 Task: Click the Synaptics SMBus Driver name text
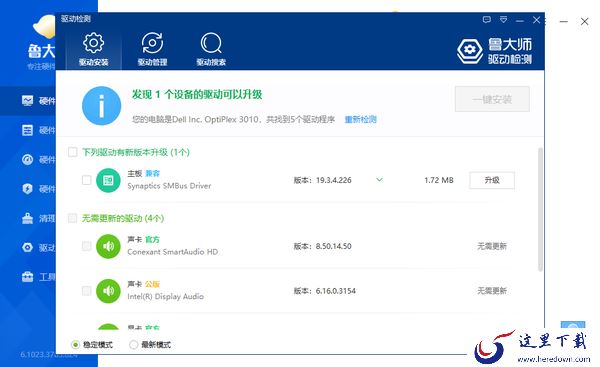[x=169, y=186]
